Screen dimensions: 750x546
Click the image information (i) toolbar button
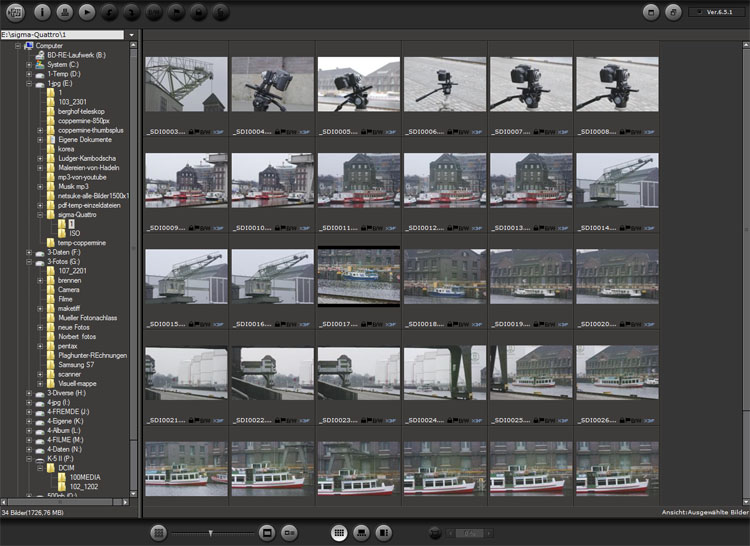point(43,14)
